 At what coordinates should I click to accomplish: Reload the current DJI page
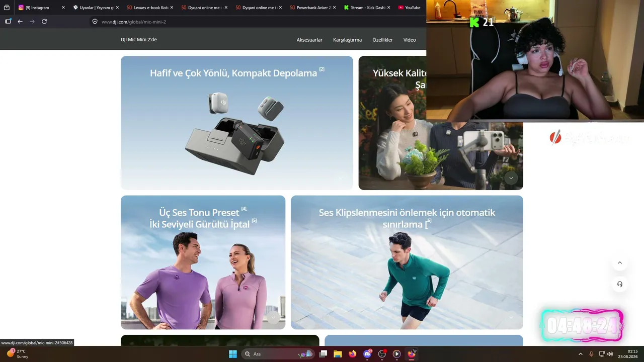[x=44, y=22]
